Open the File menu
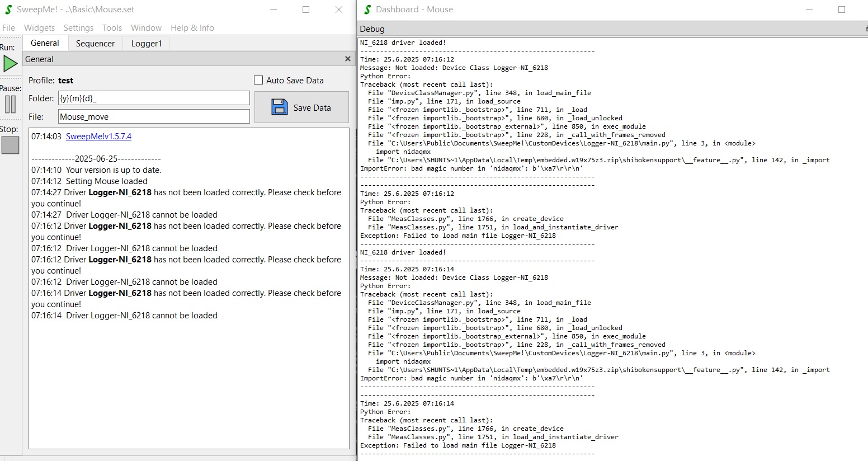The image size is (868, 461). [8, 27]
